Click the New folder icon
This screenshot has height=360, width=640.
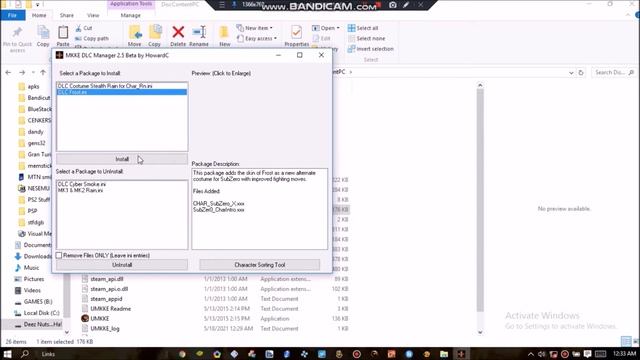tap(224, 33)
